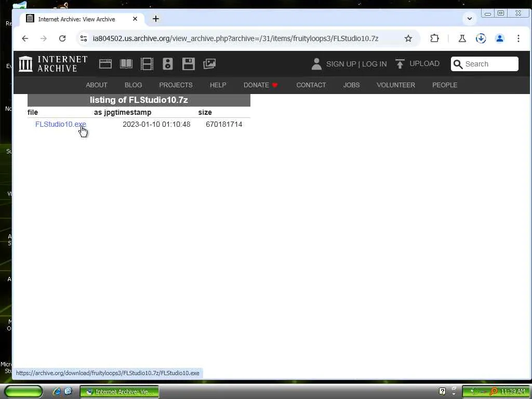Download FLStudio10.exe file link
532x399 pixels.
coord(60,124)
